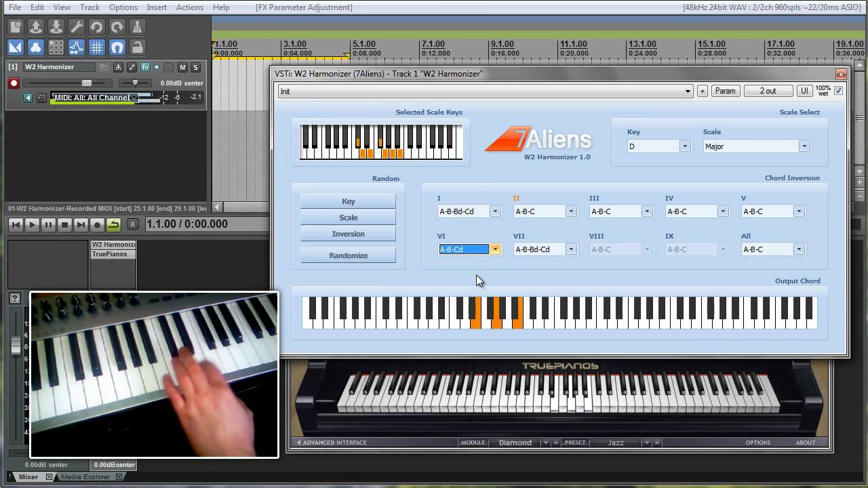Screen dimensions: 868x488
Task: Open the Track menu
Action: [90, 7]
